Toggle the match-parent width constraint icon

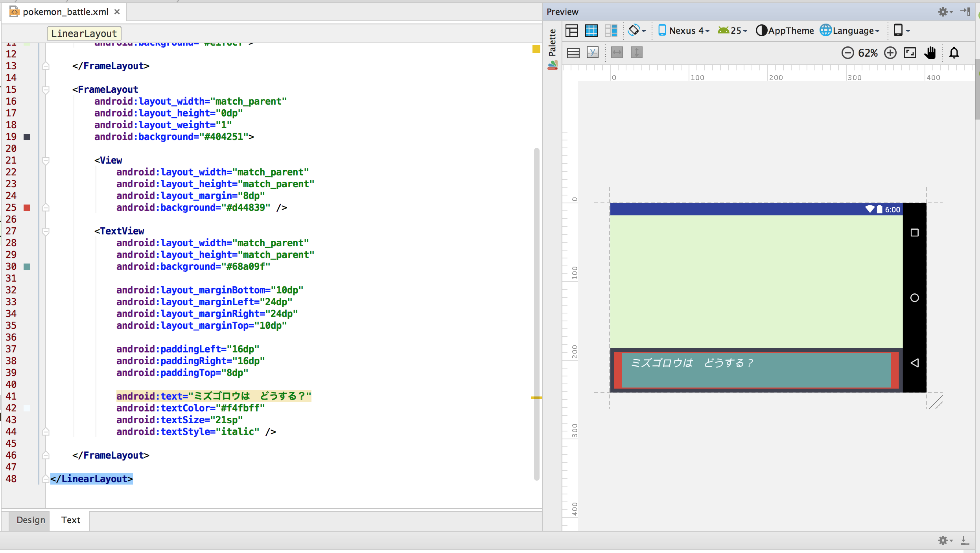pos(617,52)
